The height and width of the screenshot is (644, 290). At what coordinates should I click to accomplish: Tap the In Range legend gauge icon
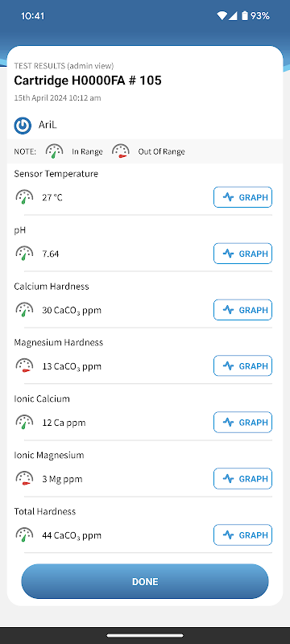tap(55, 151)
